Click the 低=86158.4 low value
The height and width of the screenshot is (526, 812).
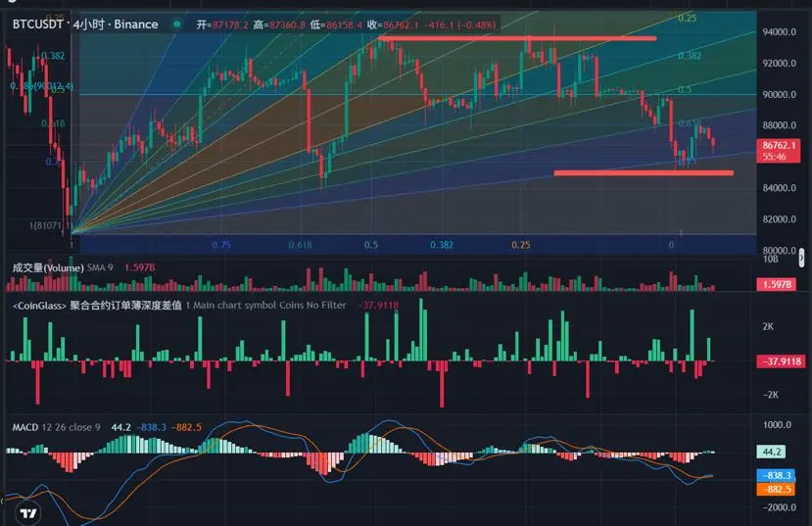click(x=336, y=24)
